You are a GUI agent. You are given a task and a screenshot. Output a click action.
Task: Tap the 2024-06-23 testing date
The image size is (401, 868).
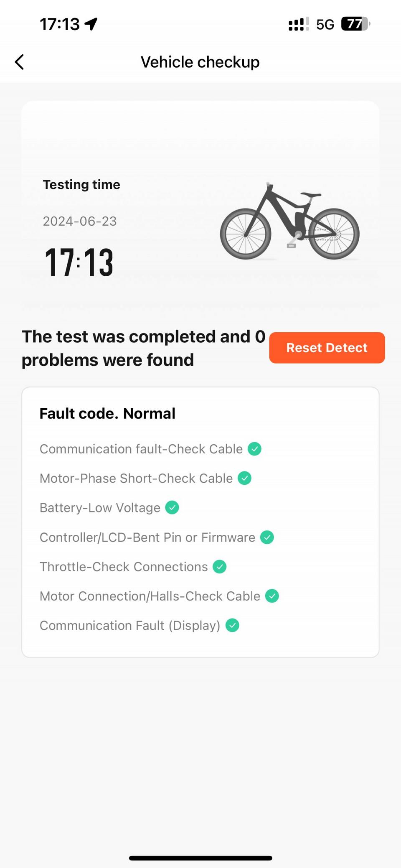pyautogui.click(x=80, y=221)
